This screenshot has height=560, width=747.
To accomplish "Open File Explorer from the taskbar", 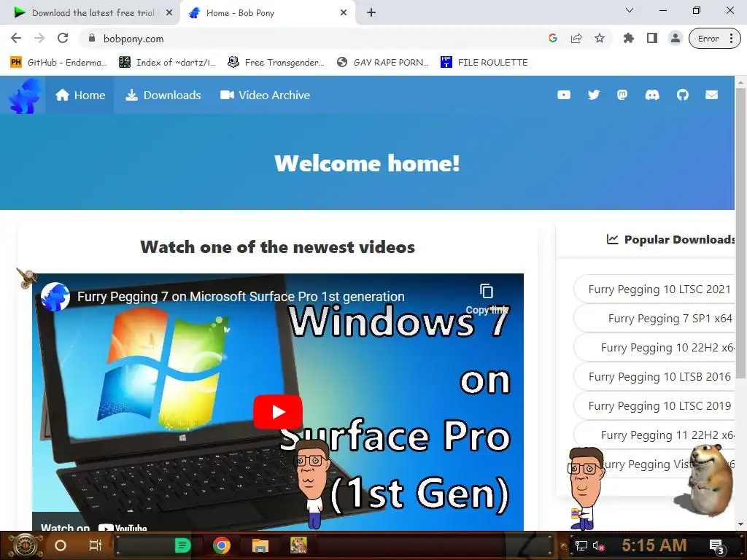I will coord(260,545).
